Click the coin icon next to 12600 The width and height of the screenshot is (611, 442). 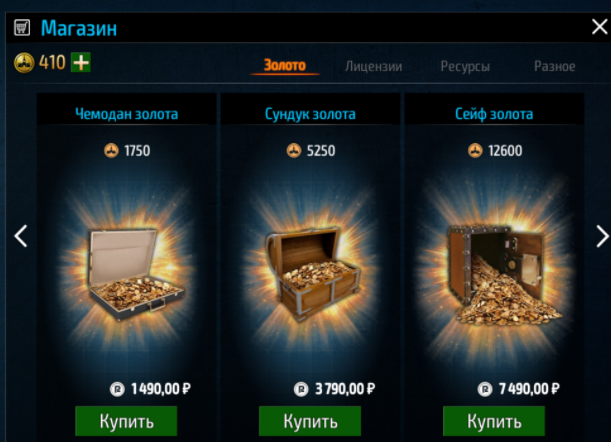click(x=475, y=150)
